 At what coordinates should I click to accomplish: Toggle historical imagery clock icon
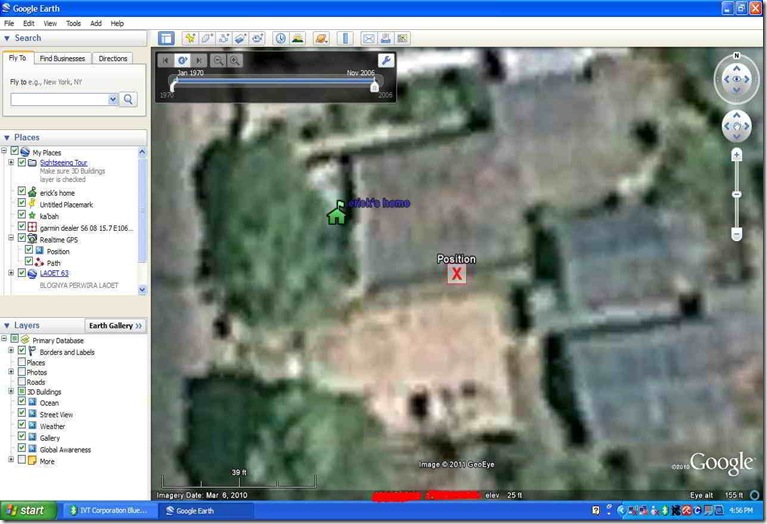point(280,38)
